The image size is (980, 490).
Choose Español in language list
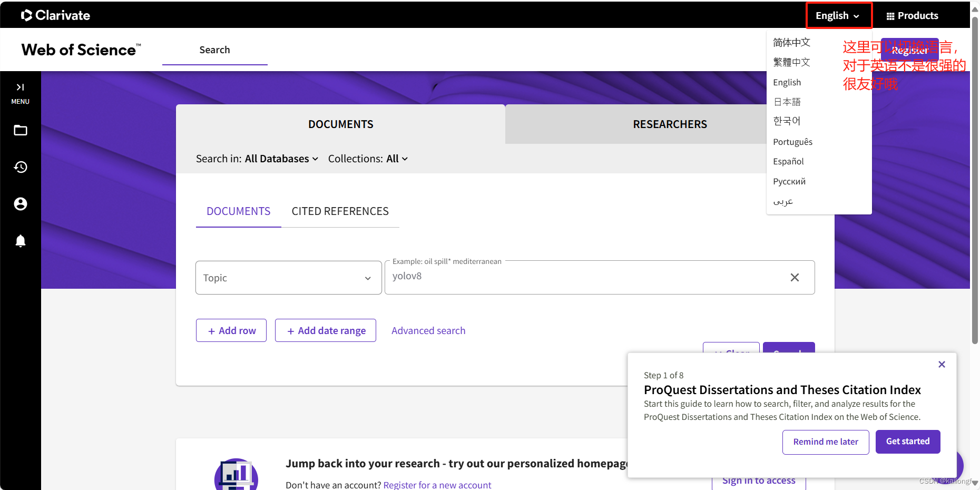coord(788,161)
